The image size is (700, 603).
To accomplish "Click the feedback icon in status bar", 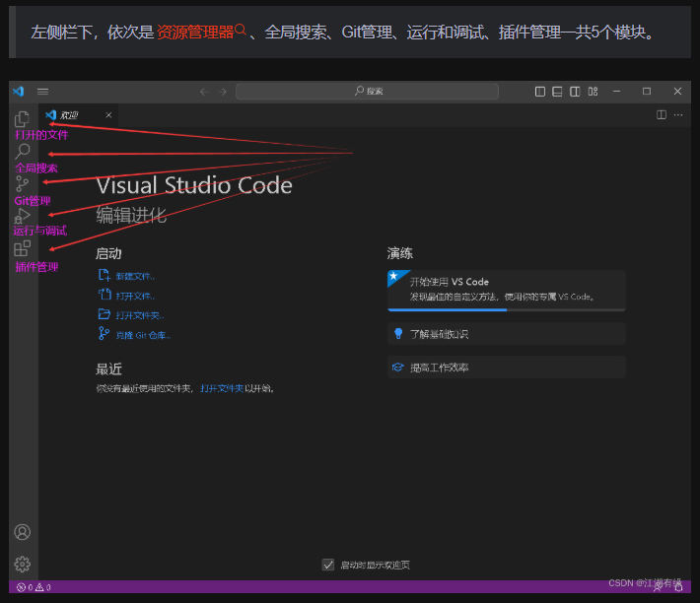I will [x=658, y=587].
